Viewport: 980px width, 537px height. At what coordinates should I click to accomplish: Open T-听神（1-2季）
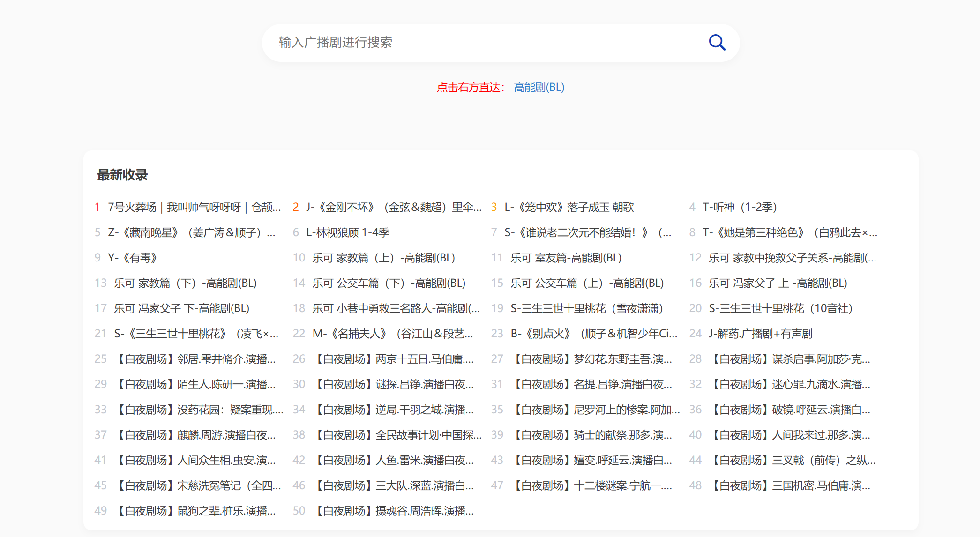[x=740, y=207]
